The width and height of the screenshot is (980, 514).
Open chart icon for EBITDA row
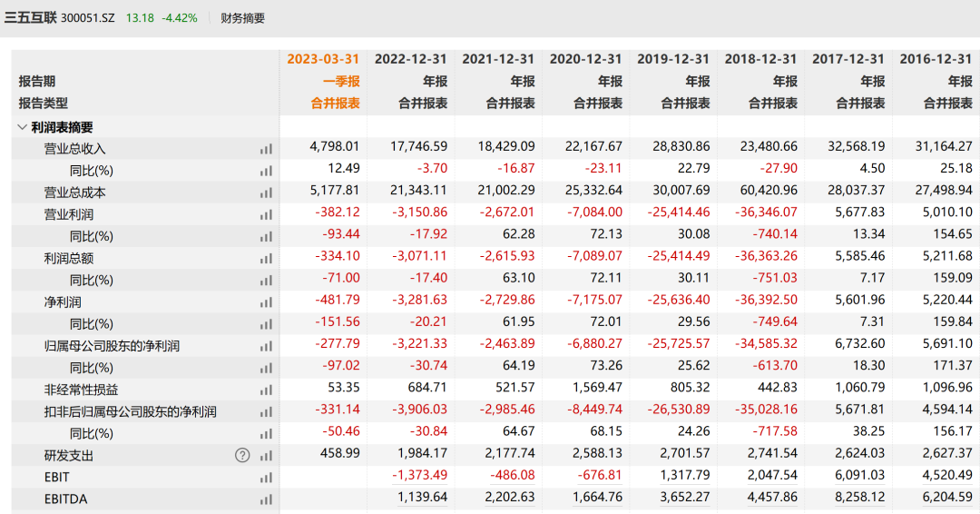point(266,499)
